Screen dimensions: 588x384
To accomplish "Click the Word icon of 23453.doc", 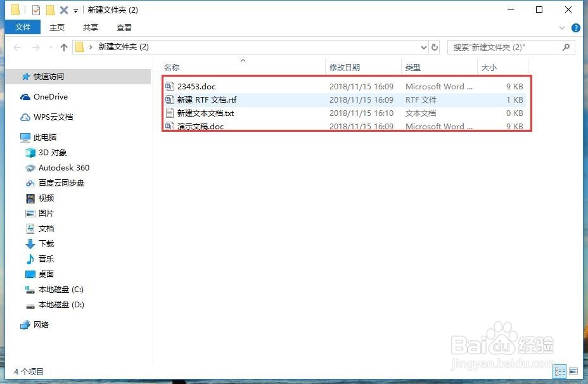I will point(170,86).
